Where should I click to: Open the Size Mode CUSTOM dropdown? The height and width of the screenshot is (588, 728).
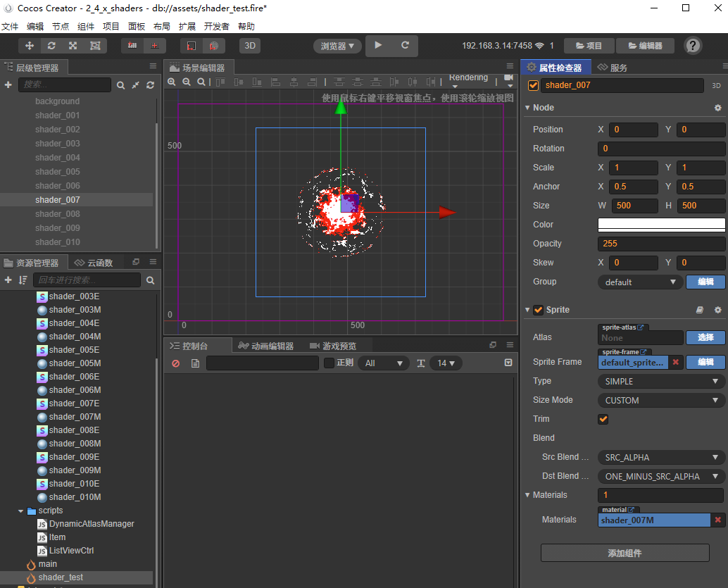(660, 400)
